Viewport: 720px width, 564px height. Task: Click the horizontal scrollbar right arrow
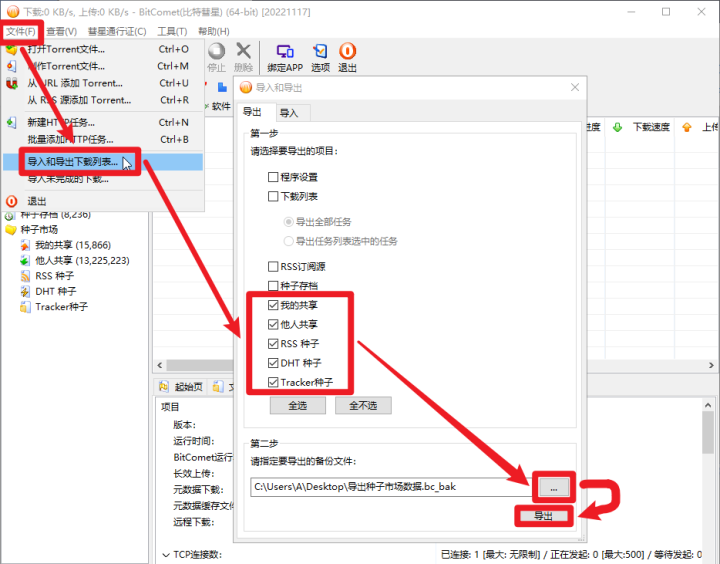click(711, 366)
